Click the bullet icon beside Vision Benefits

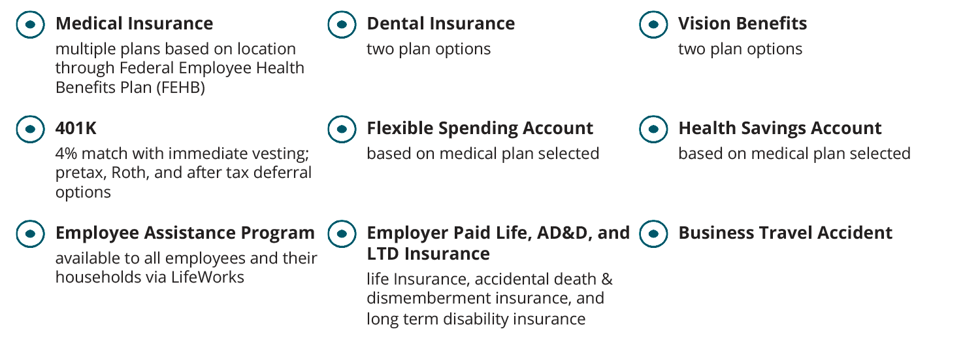(653, 25)
